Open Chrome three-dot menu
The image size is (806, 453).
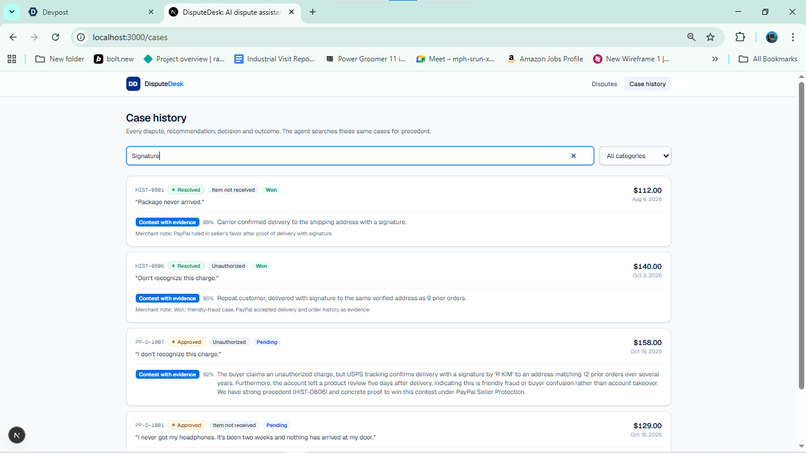tap(793, 37)
